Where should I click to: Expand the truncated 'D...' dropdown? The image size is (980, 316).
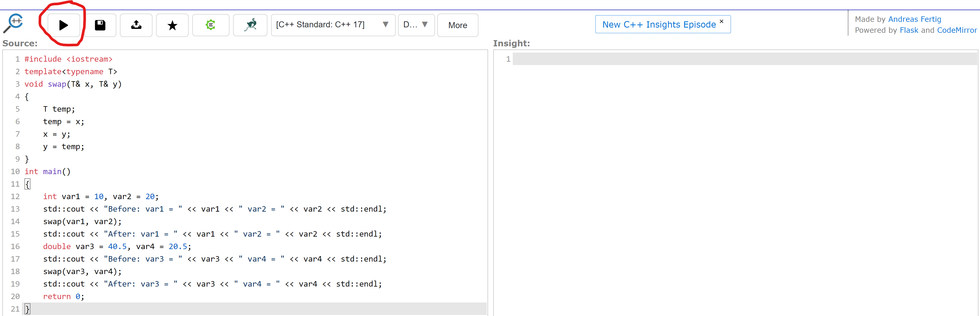tap(416, 25)
